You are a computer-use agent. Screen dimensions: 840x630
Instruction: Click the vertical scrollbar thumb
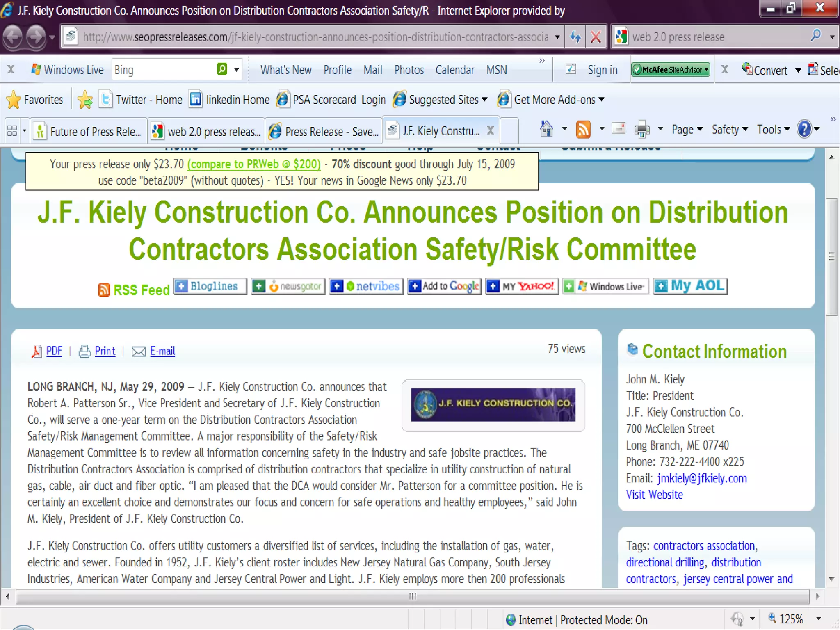(x=831, y=256)
